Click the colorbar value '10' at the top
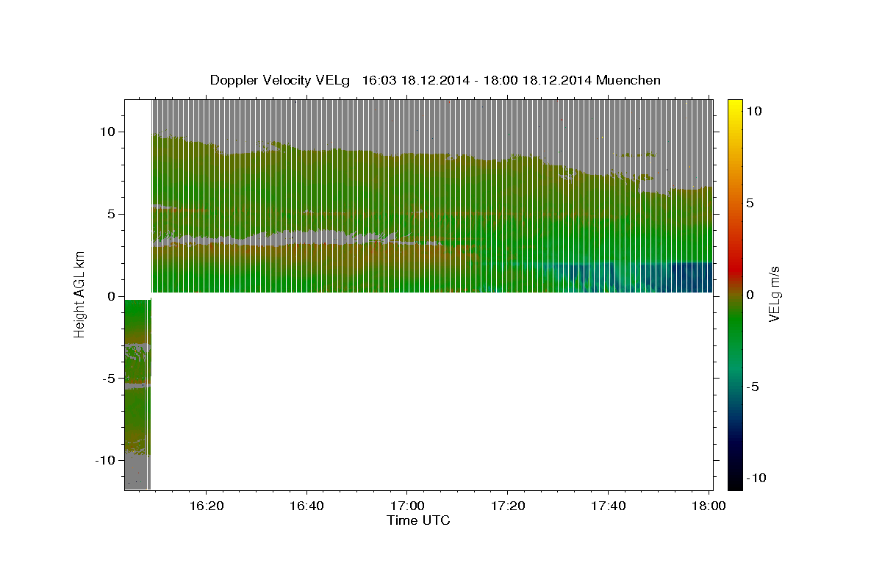The width and height of the screenshot is (882, 588). [753, 111]
